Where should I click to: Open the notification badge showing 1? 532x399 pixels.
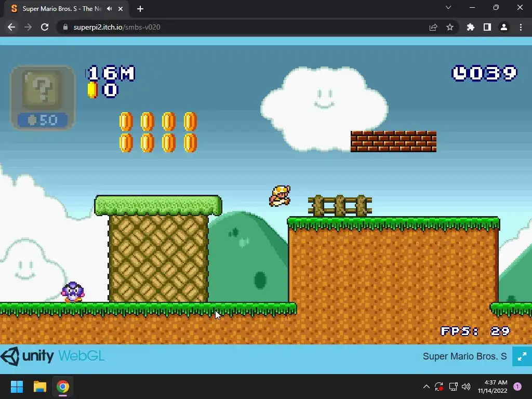pos(517,387)
